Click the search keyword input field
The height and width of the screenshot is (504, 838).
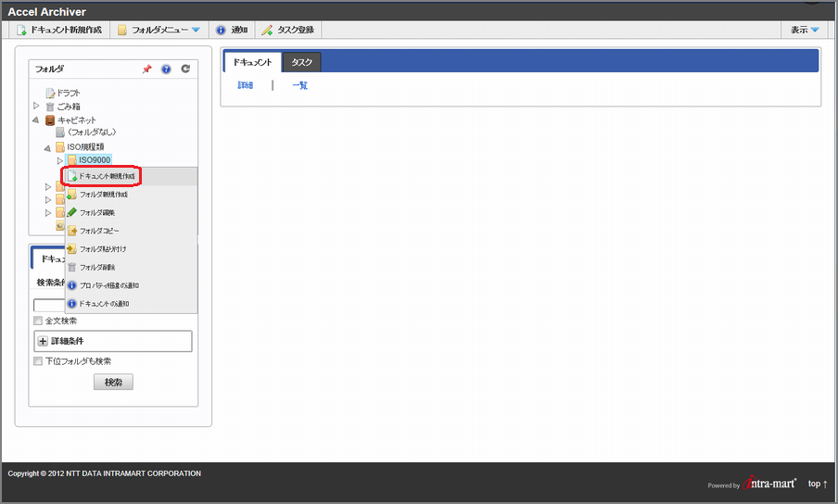coord(49,306)
